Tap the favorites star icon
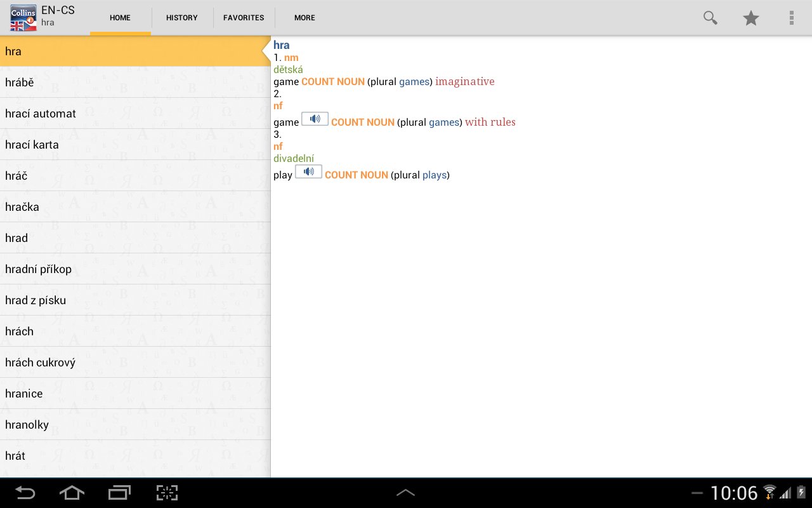 tap(751, 18)
